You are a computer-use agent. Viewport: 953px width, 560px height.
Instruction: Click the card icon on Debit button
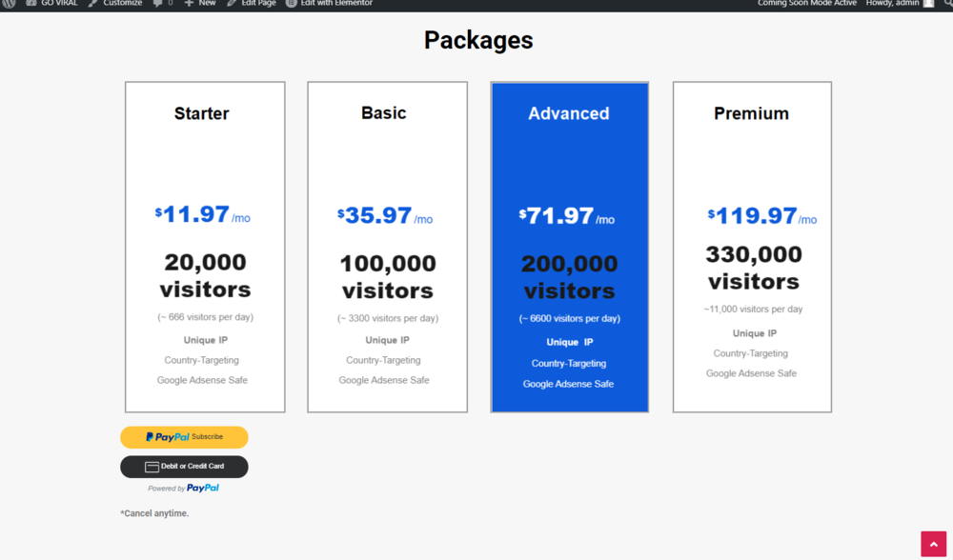pyautogui.click(x=152, y=467)
